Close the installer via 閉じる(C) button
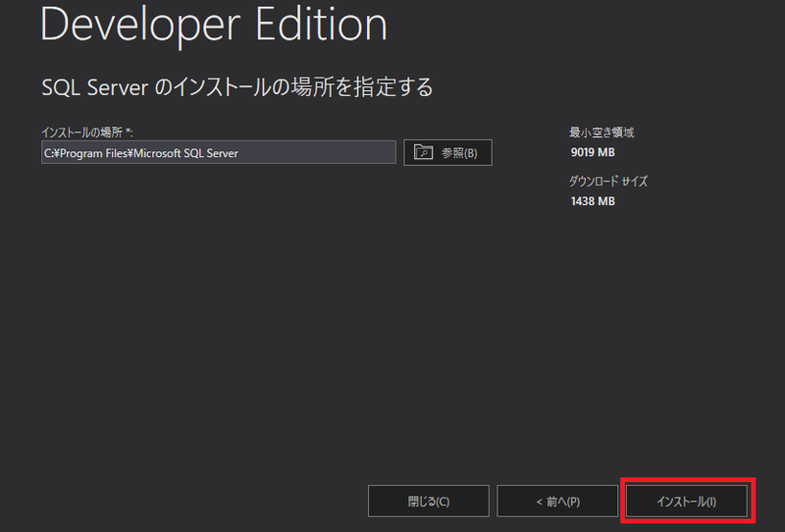Viewport: 785px width, 532px height. [x=429, y=501]
